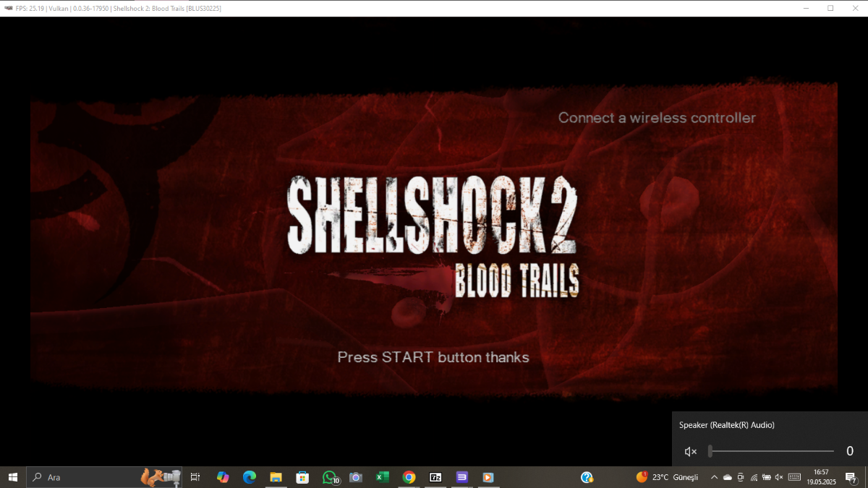Open the purple lined app icon in taskbar

point(462,477)
